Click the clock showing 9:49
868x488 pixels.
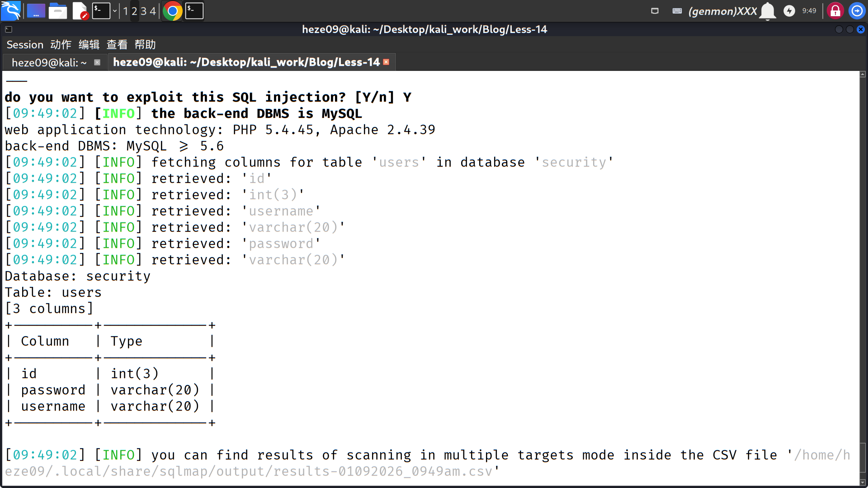click(809, 11)
